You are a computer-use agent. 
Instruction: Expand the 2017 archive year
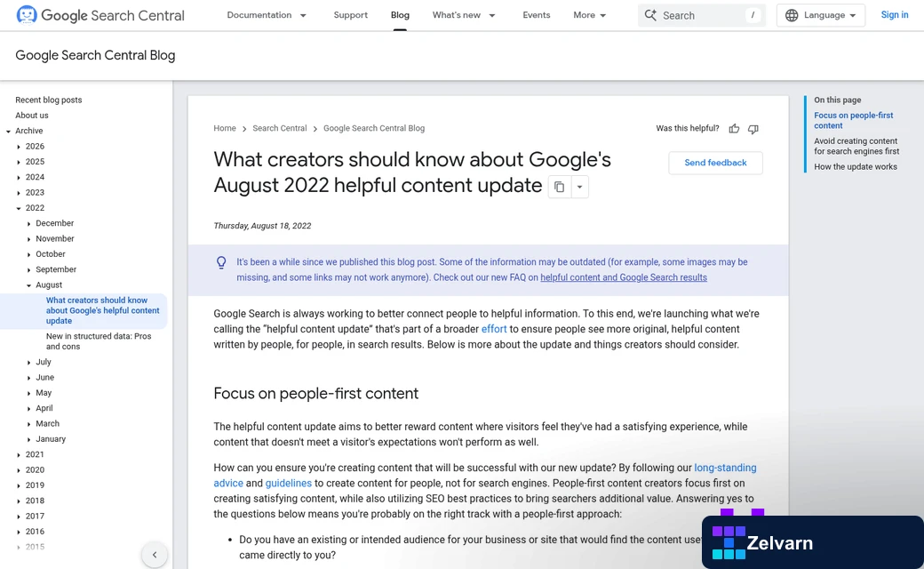19,516
